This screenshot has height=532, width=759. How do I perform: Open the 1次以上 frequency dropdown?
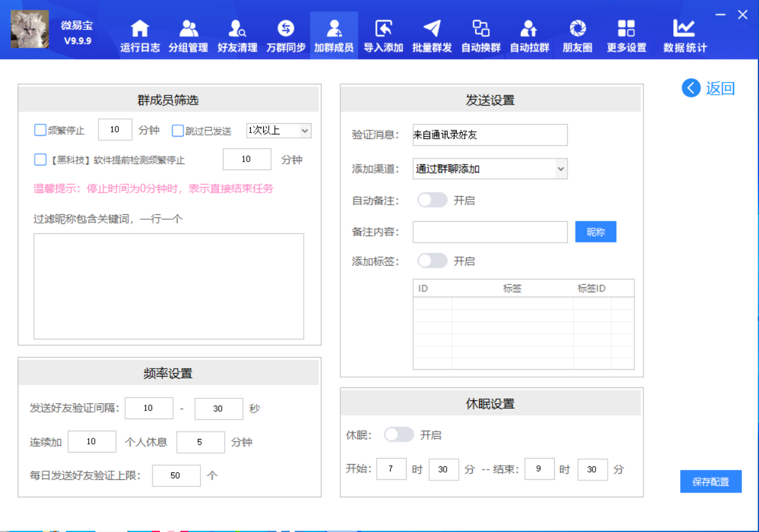pyautogui.click(x=278, y=129)
